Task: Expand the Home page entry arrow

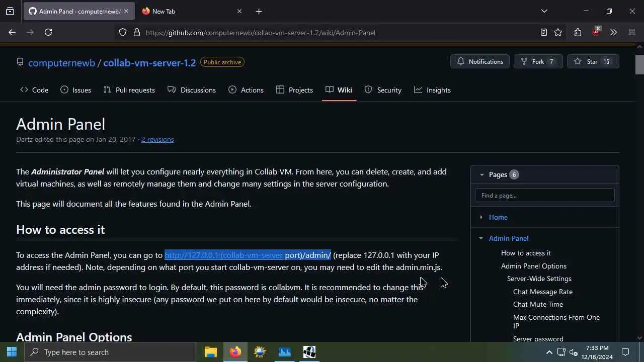Action: click(x=481, y=217)
